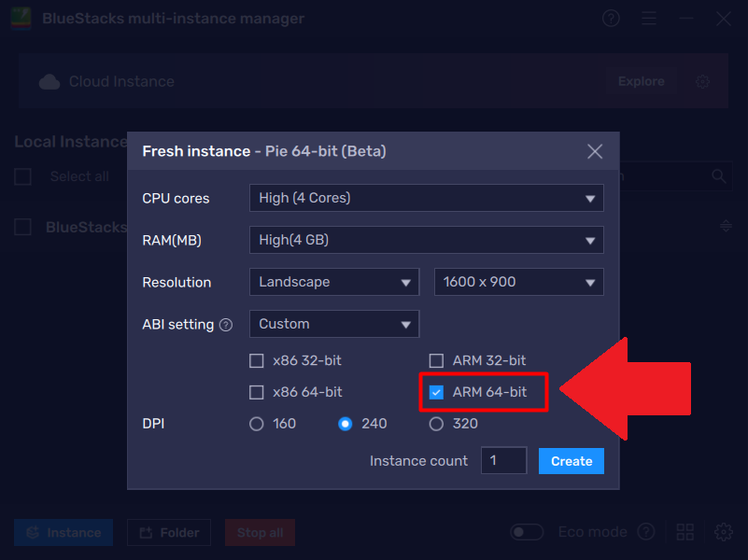Click the CPU cores label
Screen dimensions: 748x560
[176, 198]
